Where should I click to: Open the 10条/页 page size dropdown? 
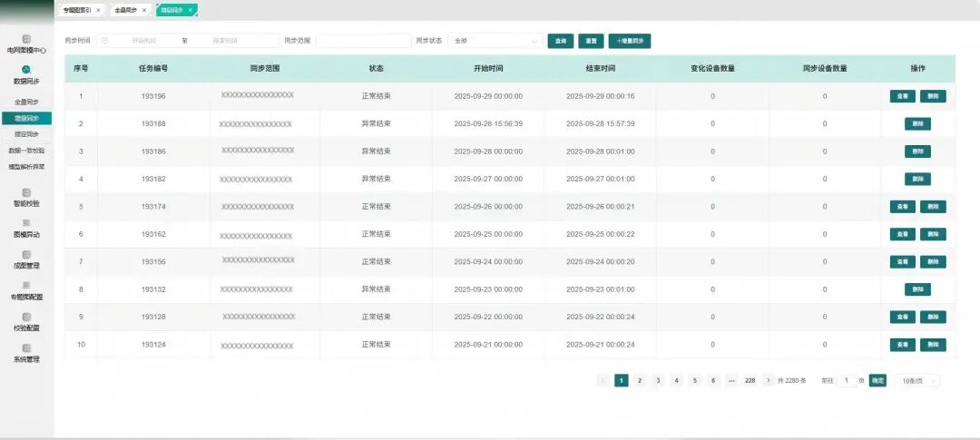(916, 381)
